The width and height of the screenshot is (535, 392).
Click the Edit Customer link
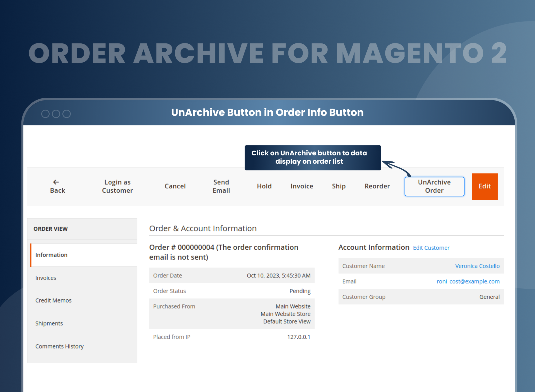coord(431,248)
